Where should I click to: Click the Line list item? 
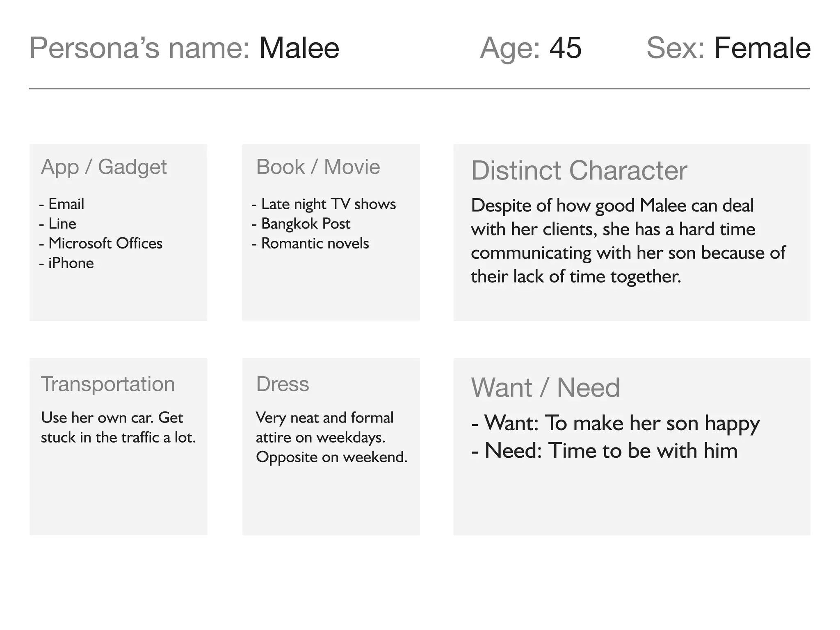click(62, 224)
